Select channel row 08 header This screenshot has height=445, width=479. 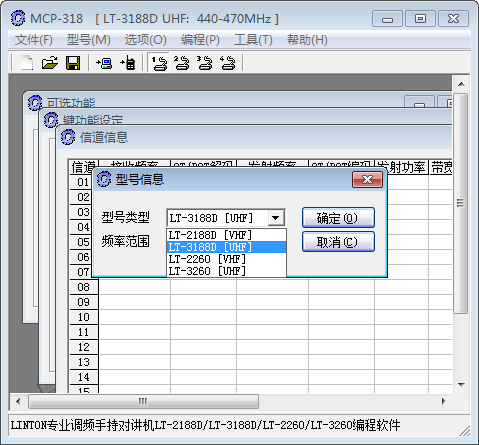tap(84, 287)
